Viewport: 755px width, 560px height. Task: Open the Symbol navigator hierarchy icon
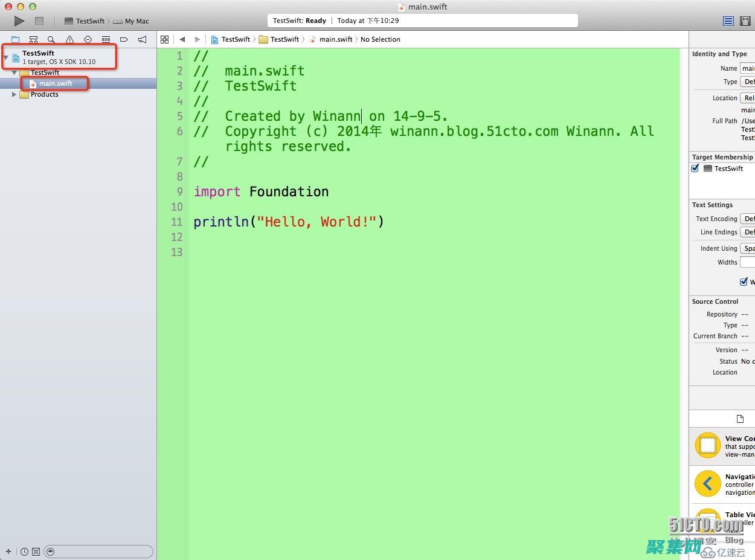pyautogui.click(x=33, y=40)
